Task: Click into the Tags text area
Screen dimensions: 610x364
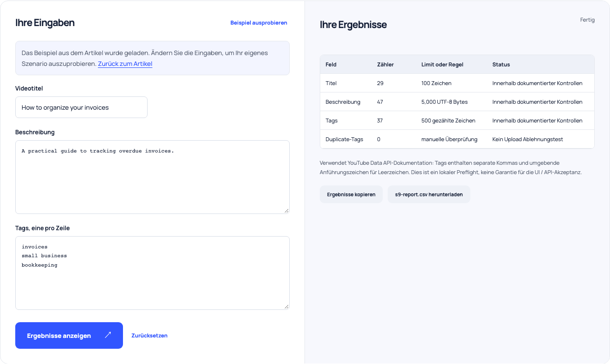Action: (152, 273)
